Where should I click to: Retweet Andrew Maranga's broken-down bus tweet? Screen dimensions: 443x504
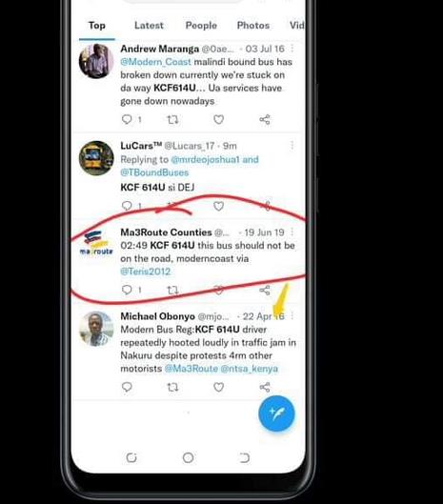172,120
